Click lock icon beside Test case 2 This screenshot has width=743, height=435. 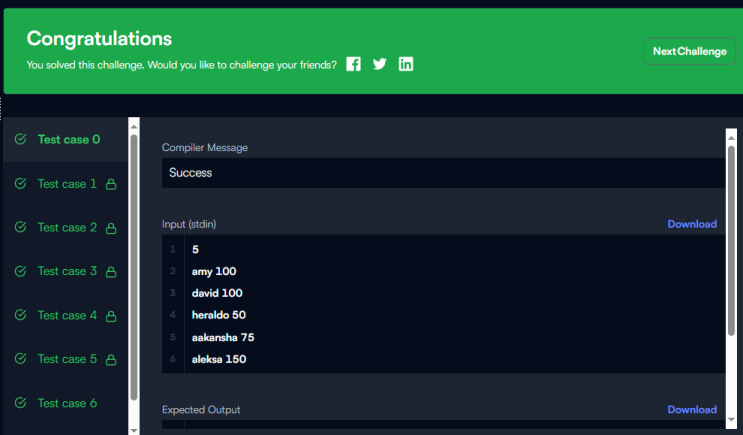point(111,228)
